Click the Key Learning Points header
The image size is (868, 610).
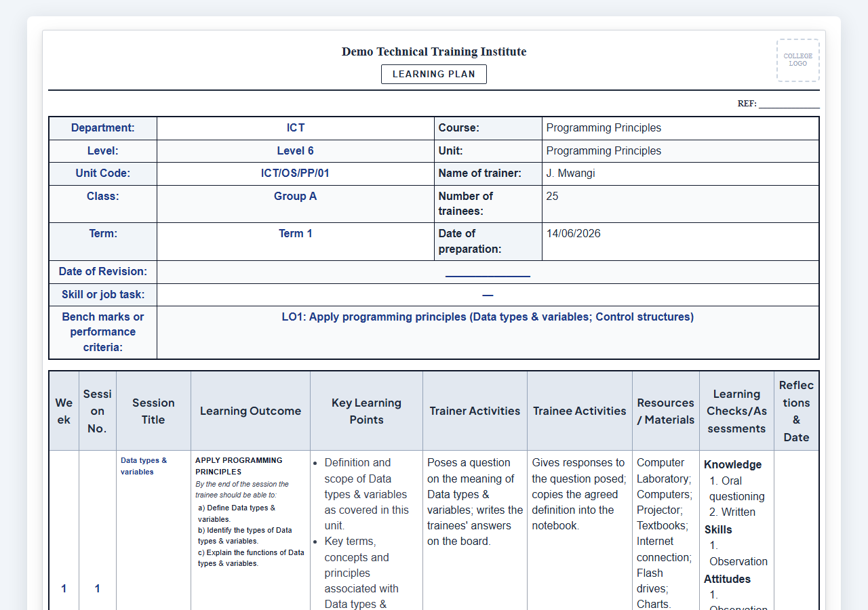366,411
